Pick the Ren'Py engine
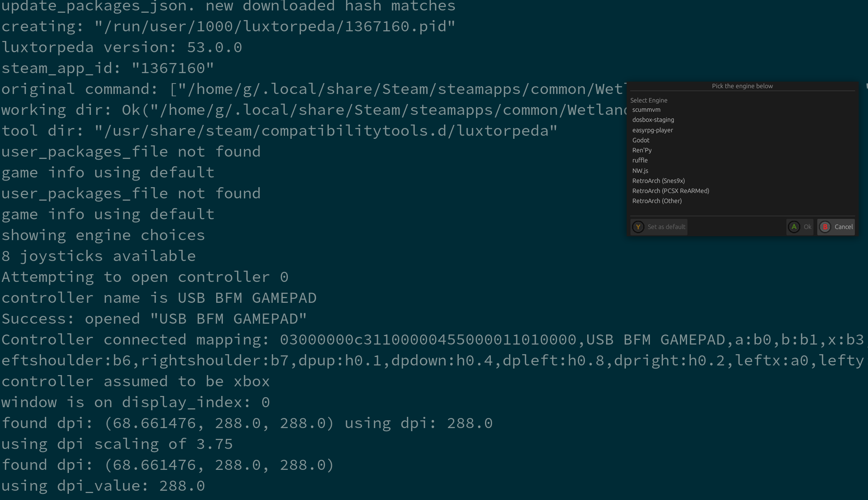The height and width of the screenshot is (500, 868). (x=642, y=150)
